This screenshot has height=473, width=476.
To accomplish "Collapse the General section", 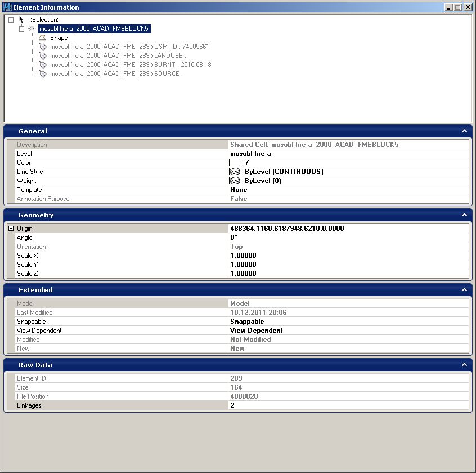I will tap(465, 131).
